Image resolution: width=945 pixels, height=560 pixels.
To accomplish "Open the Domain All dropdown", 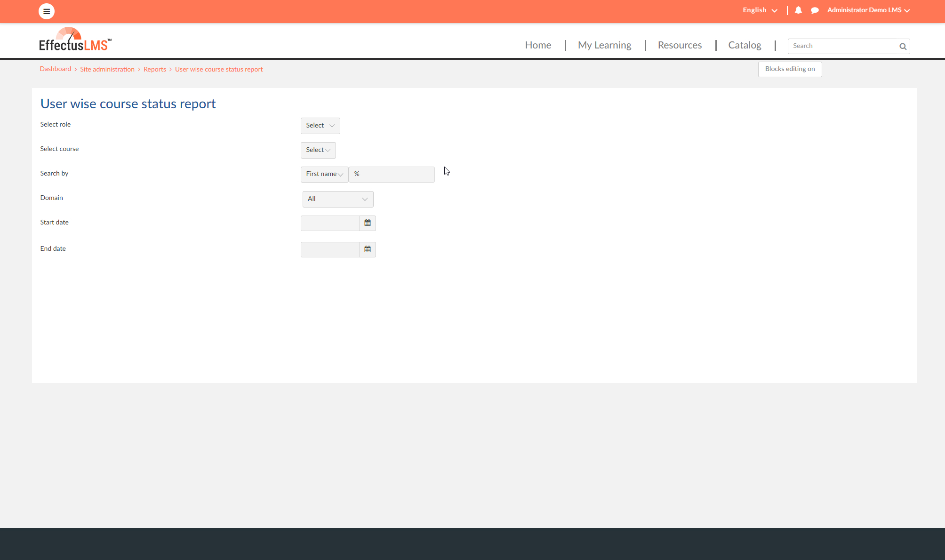I will point(338,199).
